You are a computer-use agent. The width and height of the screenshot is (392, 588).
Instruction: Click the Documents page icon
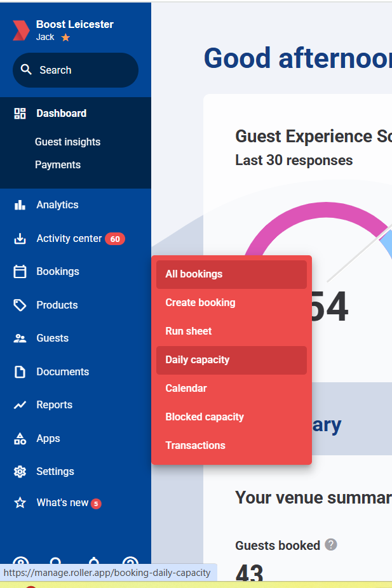(20, 371)
